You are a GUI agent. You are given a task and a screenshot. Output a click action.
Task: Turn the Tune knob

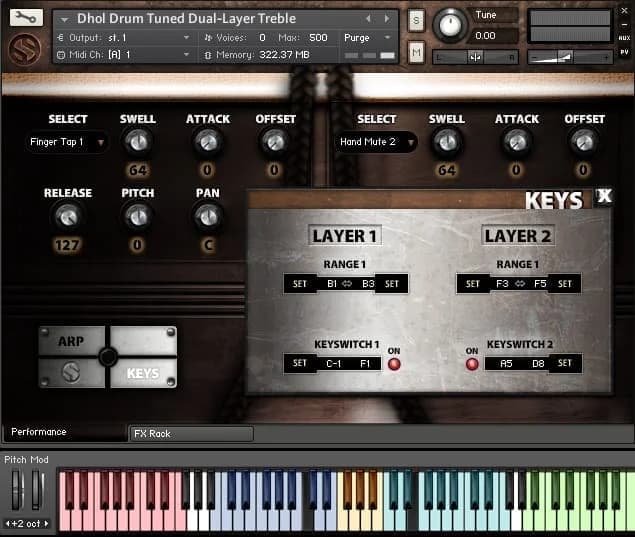coord(451,24)
